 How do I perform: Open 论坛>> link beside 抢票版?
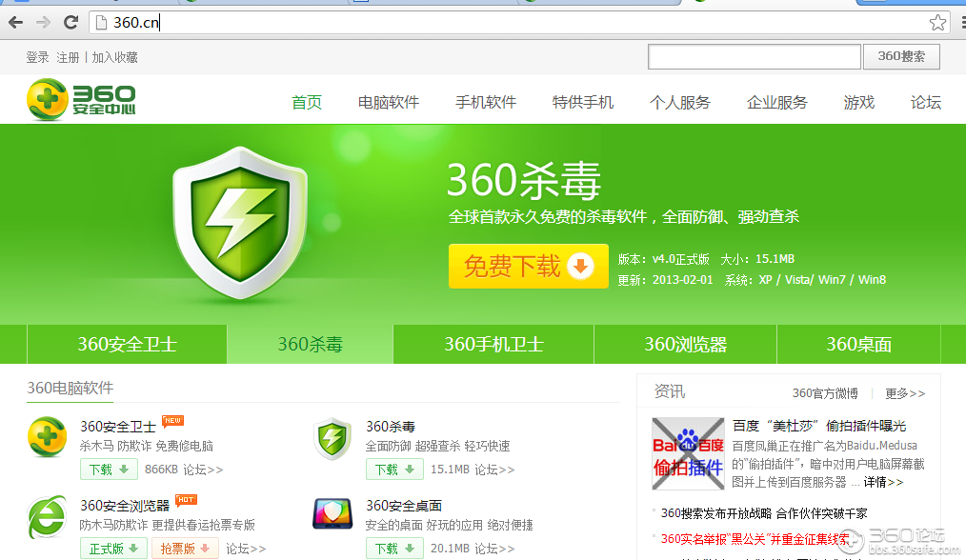(246, 549)
